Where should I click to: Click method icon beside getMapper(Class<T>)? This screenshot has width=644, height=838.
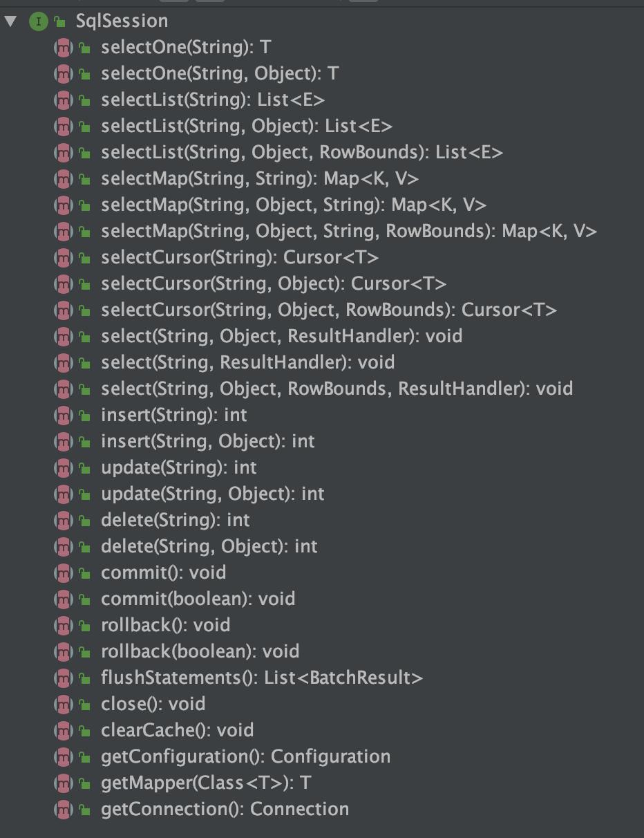[x=63, y=783]
